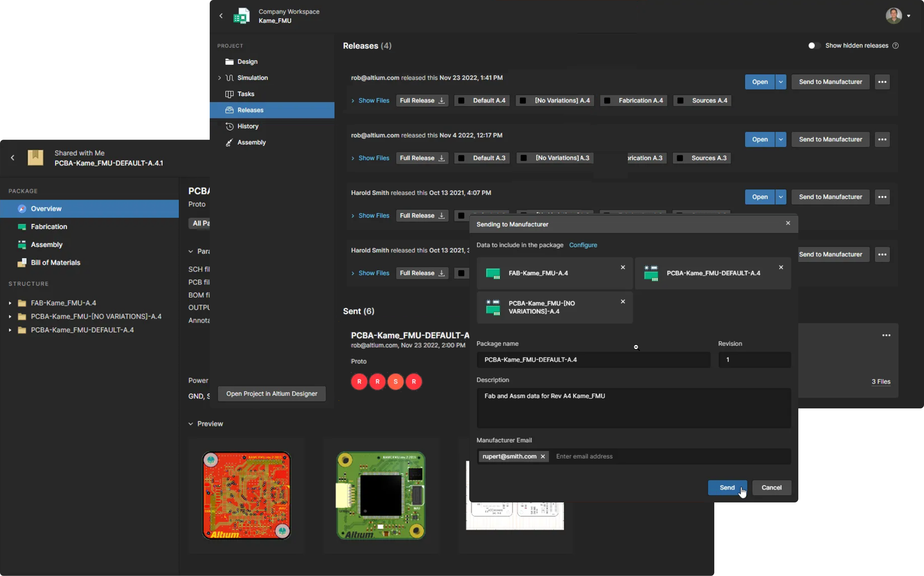Expand the Simulation project item
The height and width of the screenshot is (576, 924).
pos(219,78)
